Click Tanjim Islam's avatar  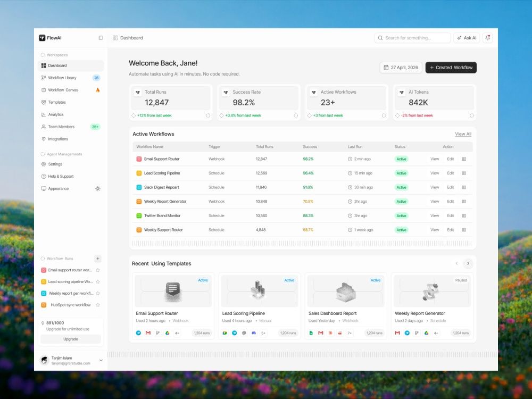click(x=44, y=360)
